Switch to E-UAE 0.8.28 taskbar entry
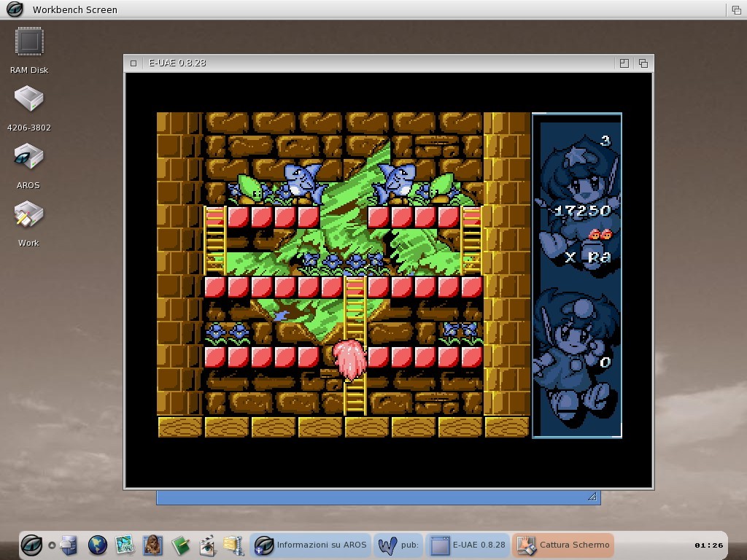747x560 pixels. (468, 545)
